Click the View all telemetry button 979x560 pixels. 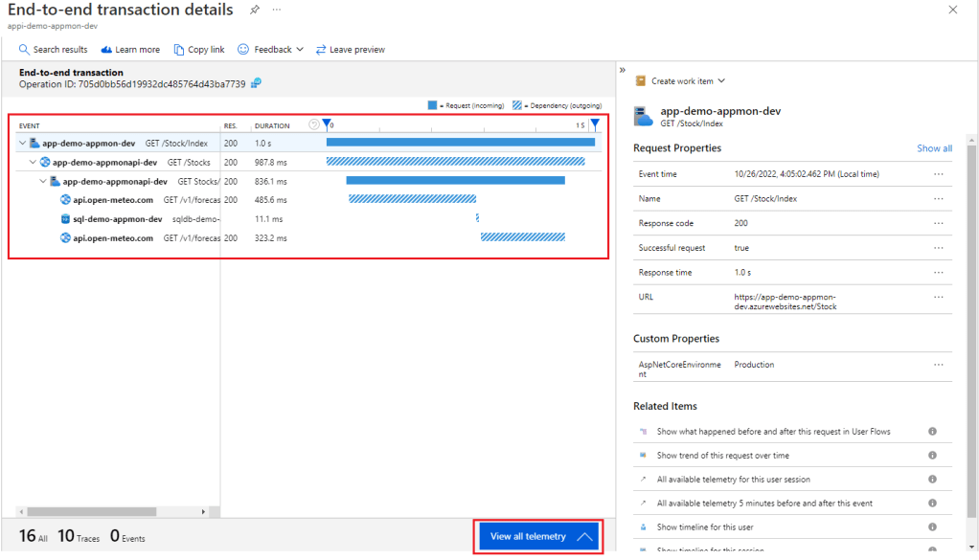coord(540,537)
